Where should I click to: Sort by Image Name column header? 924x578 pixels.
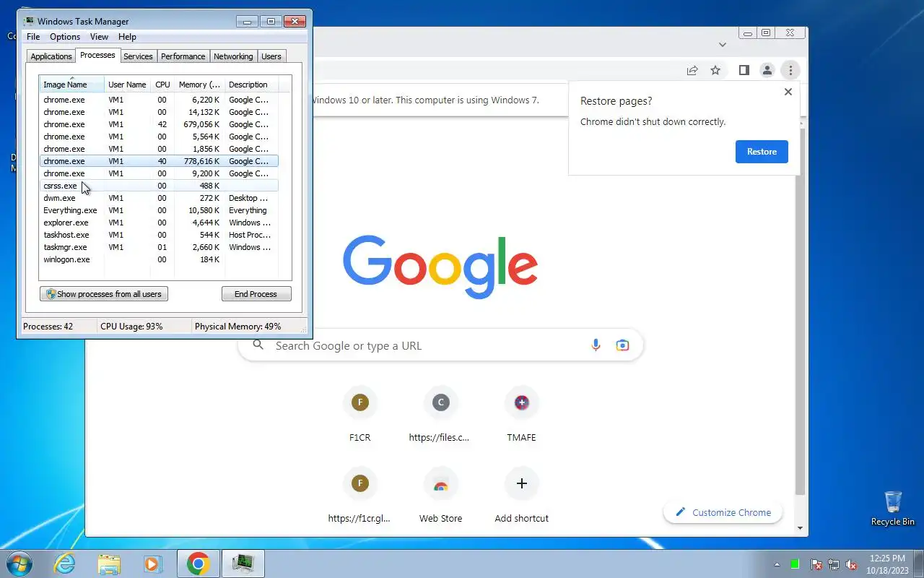coord(71,85)
